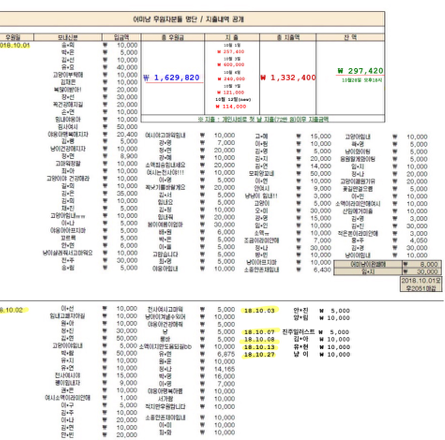Image resolution: width=445 pixels, height=440 pixels.
Task: Select the green footnote text under summary box
Action: (263, 119)
